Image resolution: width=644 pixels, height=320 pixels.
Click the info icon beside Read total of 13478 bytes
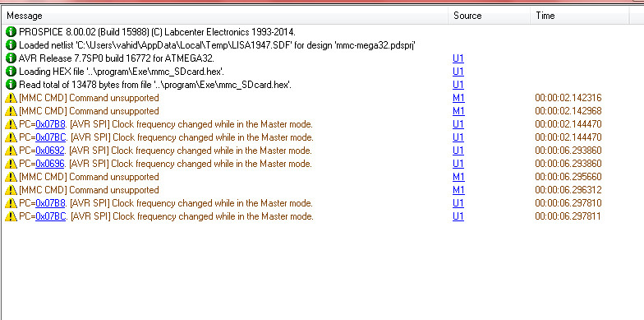coord(11,84)
